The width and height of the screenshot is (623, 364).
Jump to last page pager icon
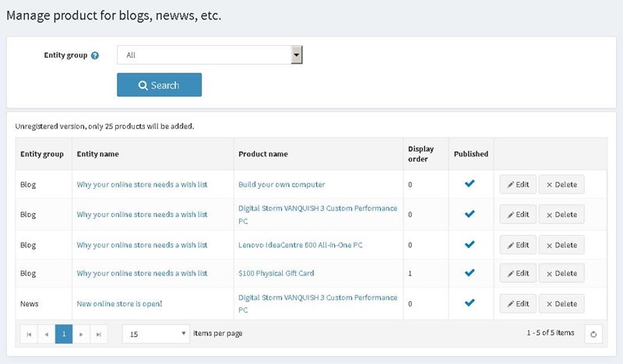pos(99,334)
